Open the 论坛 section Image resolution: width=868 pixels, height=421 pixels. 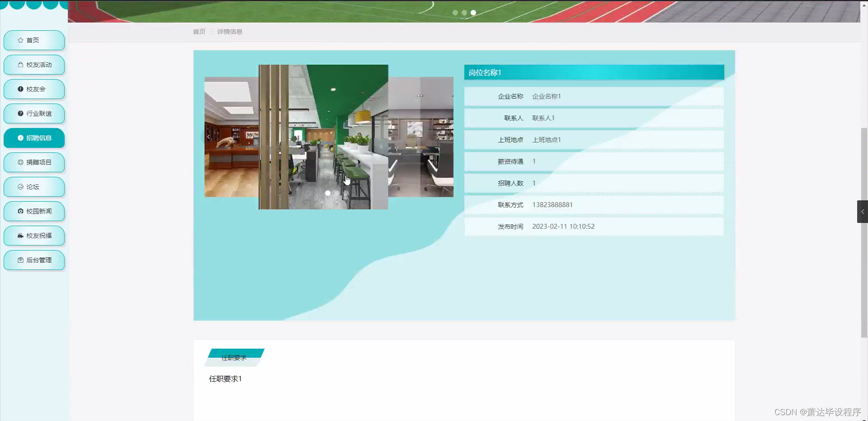(x=34, y=187)
